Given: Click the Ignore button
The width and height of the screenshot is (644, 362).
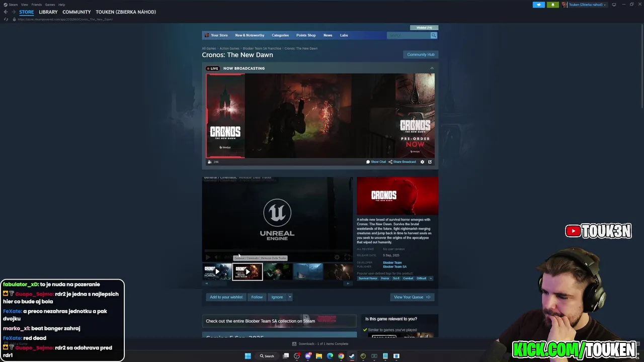Looking at the screenshot, I should coord(277,297).
